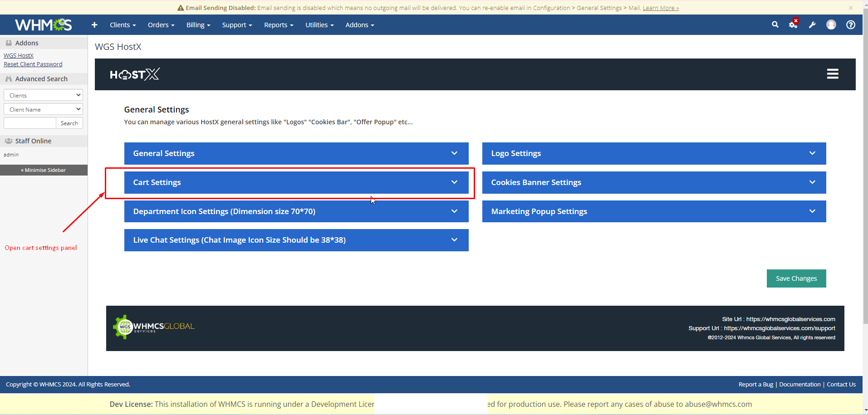Collapse sidebar with Minimise Sidebar
This screenshot has width=868, height=415.
(44, 170)
